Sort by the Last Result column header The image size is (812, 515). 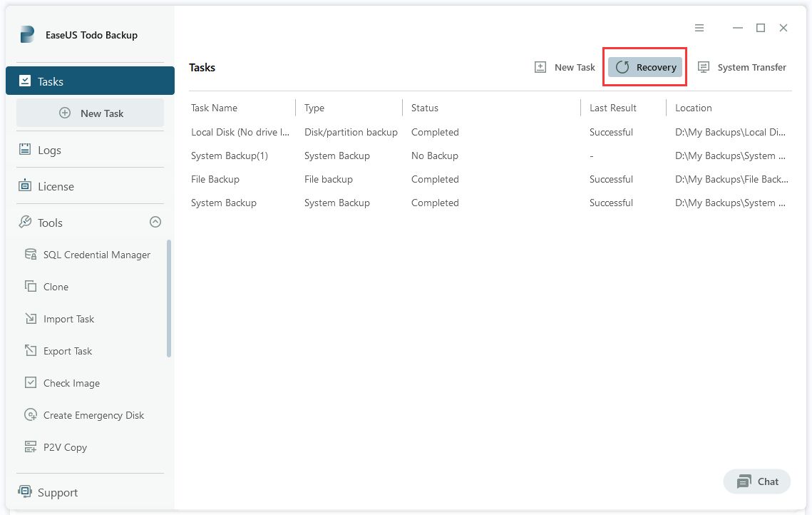(613, 108)
